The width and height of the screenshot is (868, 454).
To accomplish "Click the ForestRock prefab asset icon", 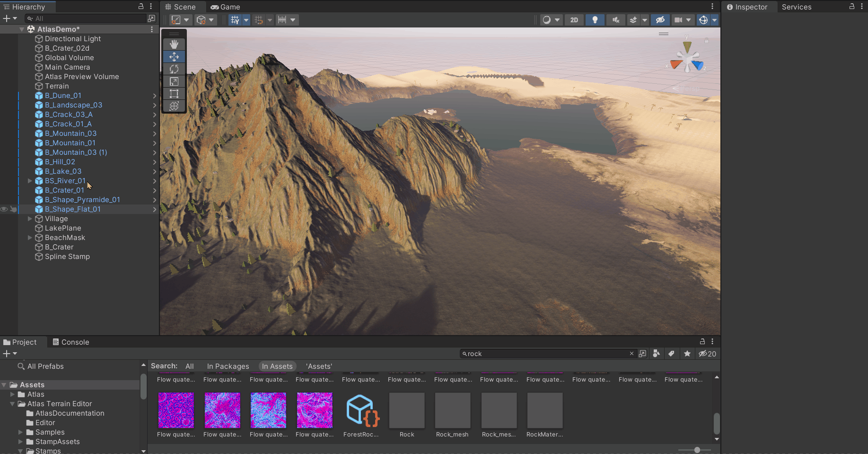I will click(361, 410).
